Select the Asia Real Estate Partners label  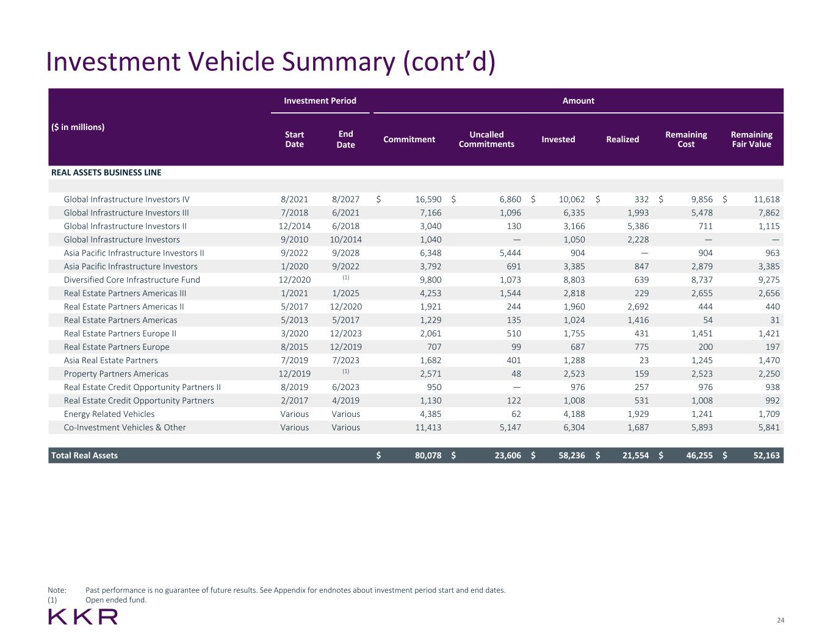click(110, 360)
